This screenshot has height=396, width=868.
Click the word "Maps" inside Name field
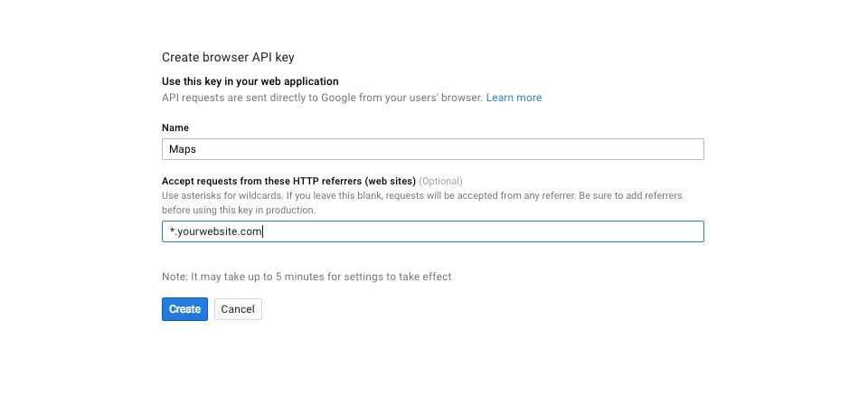[183, 149]
